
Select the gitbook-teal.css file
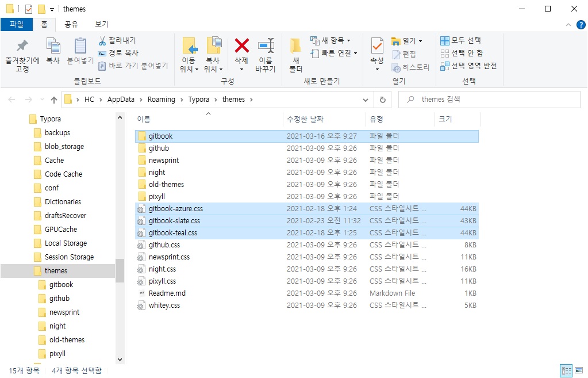306,233
